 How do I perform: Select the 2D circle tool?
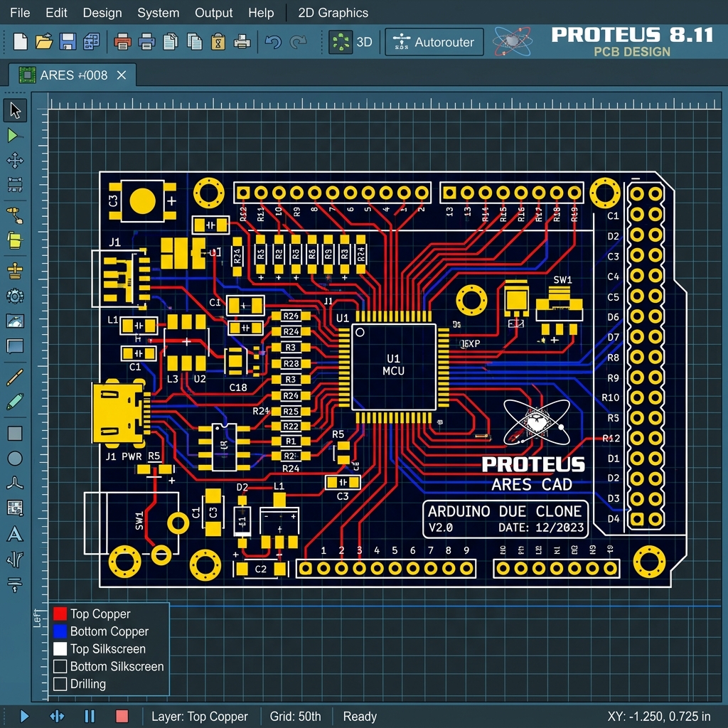coord(15,459)
